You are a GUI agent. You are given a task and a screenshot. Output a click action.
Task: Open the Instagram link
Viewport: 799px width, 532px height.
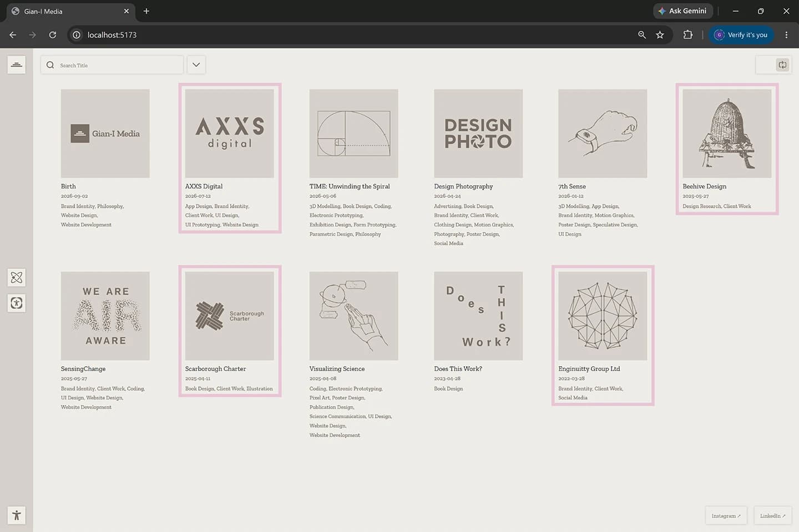726,515
